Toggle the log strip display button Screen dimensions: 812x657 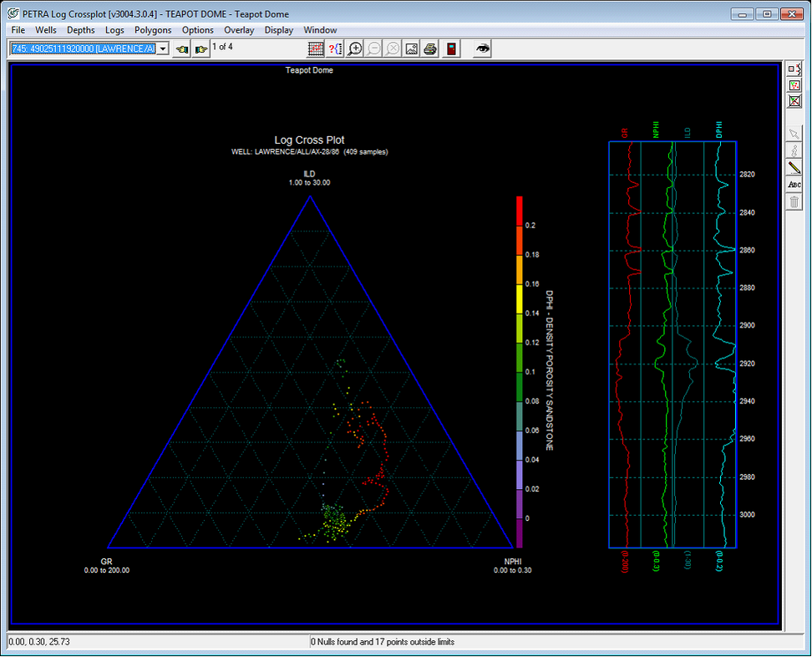(794, 69)
